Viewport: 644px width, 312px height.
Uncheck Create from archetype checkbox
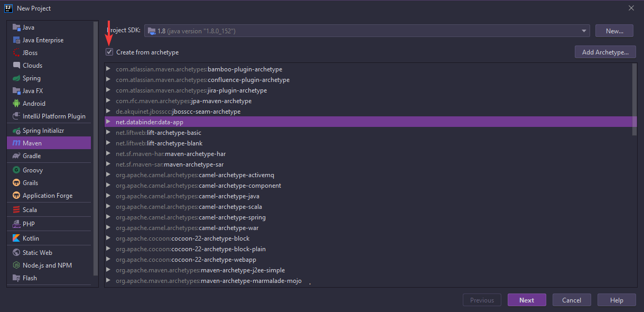(109, 52)
